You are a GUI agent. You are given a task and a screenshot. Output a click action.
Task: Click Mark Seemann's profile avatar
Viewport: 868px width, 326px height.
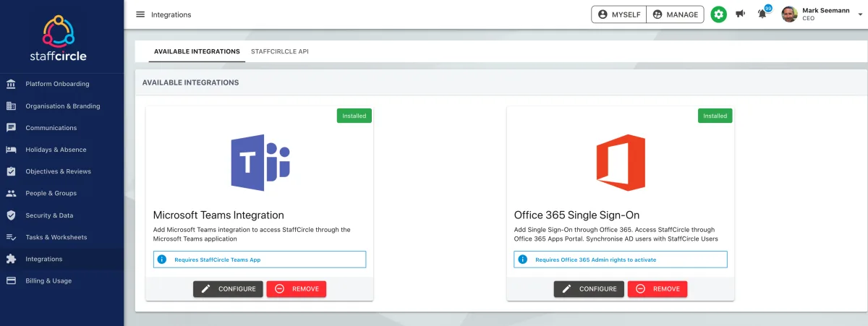pyautogui.click(x=790, y=14)
